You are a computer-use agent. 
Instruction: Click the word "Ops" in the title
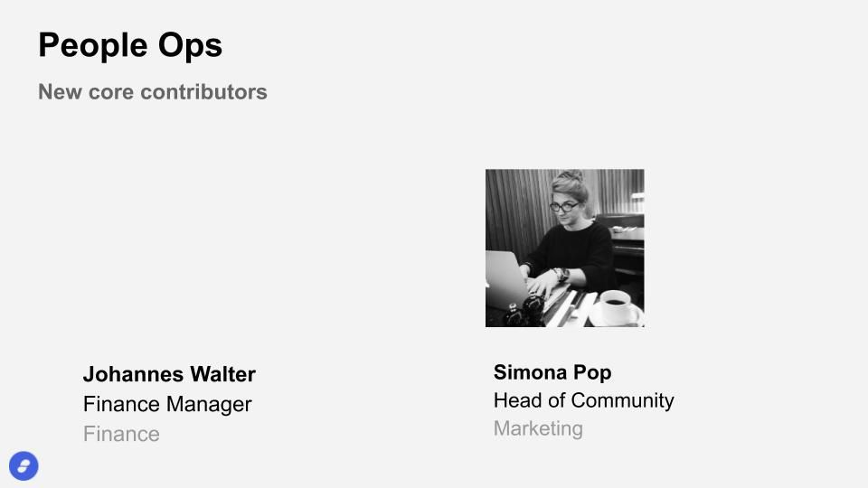tap(190, 46)
